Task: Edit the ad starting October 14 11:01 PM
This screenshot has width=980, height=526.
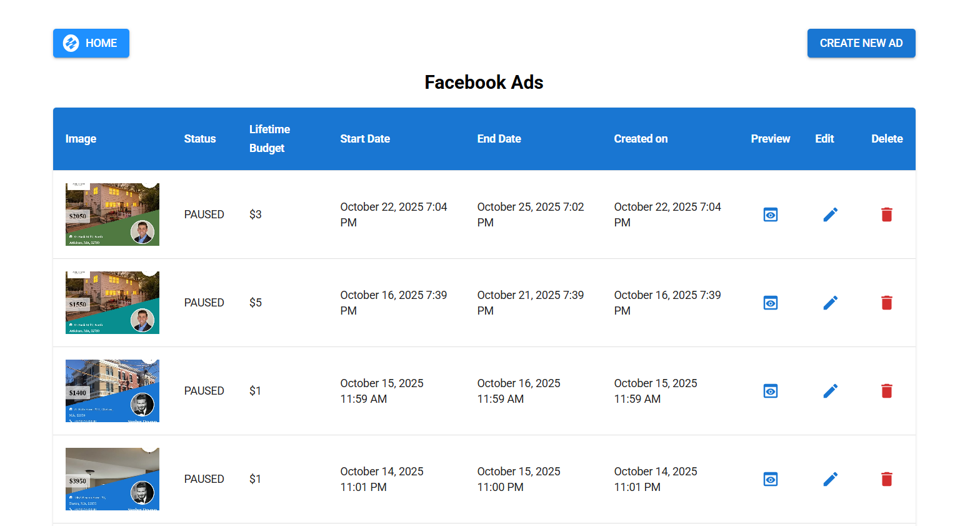Action: click(830, 479)
